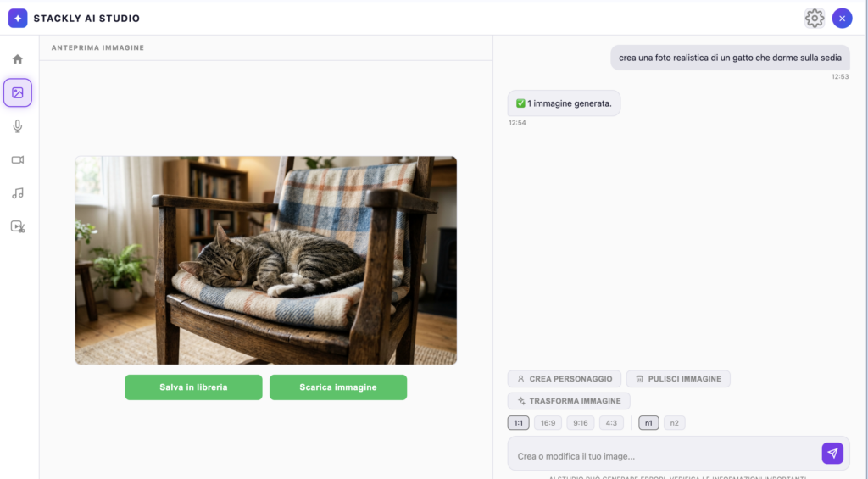868x479 pixels.
Task: Open the video camera tool
Action: pyautogui.click(x=18, y=159)
